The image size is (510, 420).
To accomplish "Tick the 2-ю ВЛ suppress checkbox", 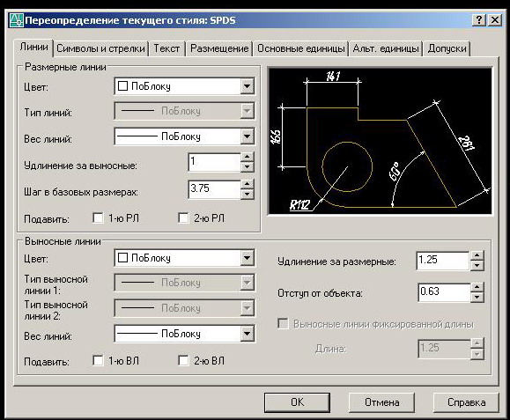I will (183, 360).
